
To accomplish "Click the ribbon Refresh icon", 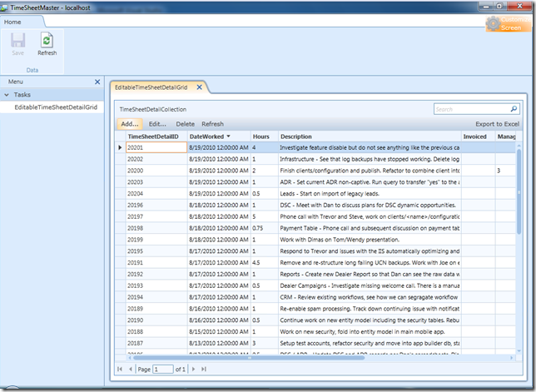I will [x=47, y=40].
